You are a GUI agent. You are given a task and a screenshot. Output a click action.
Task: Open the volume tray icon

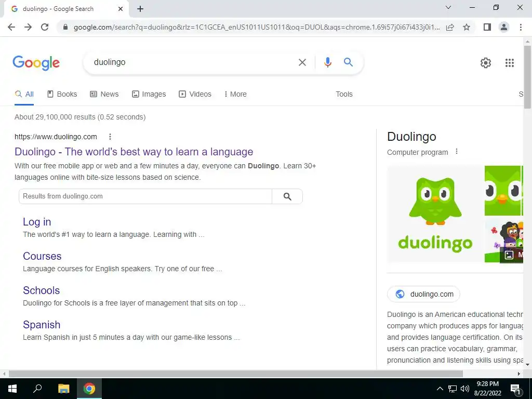[465, 389]
